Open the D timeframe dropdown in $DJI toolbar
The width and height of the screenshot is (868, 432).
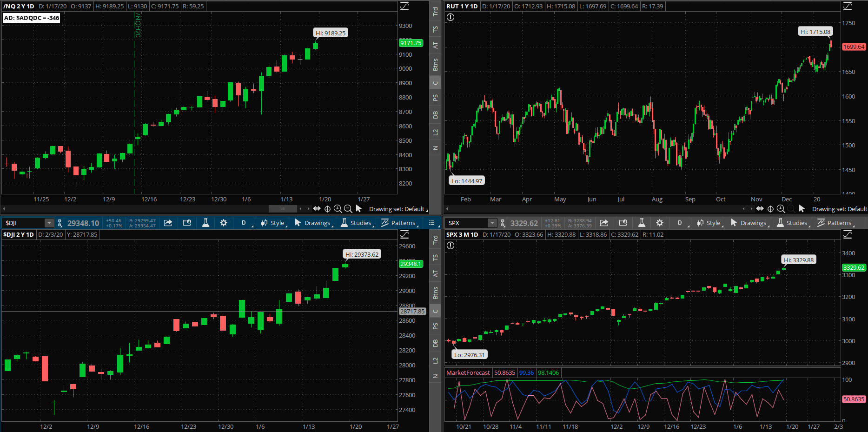245,223
